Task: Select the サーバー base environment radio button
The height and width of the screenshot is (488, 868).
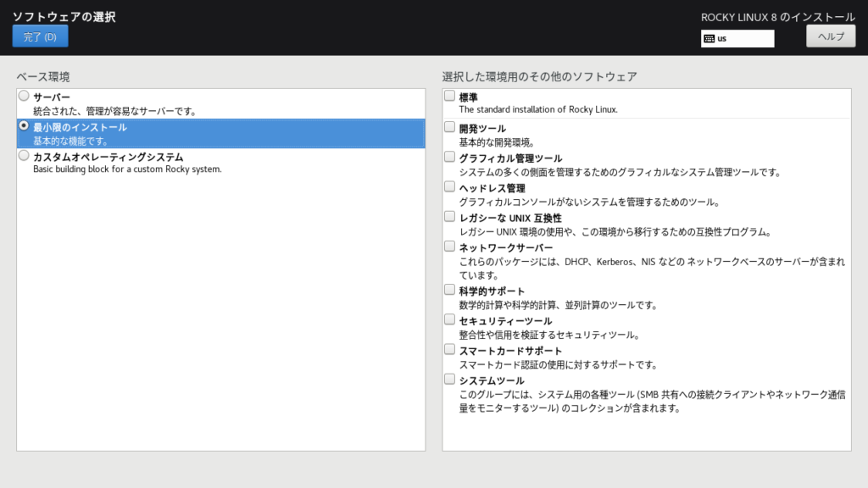Action: (24, 97)
